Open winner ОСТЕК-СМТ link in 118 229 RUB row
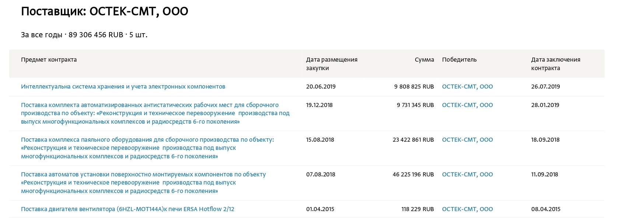 click(x=467, y=209)
